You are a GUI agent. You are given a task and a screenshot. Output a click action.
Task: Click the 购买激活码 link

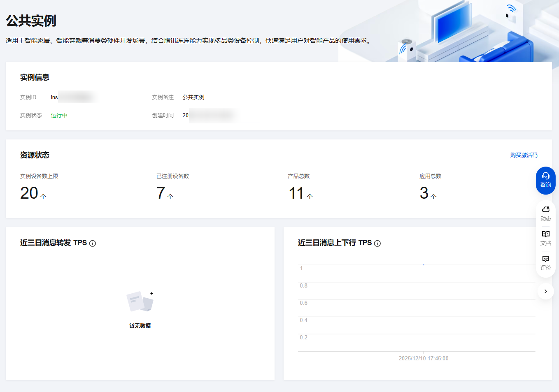click(524, 155)
